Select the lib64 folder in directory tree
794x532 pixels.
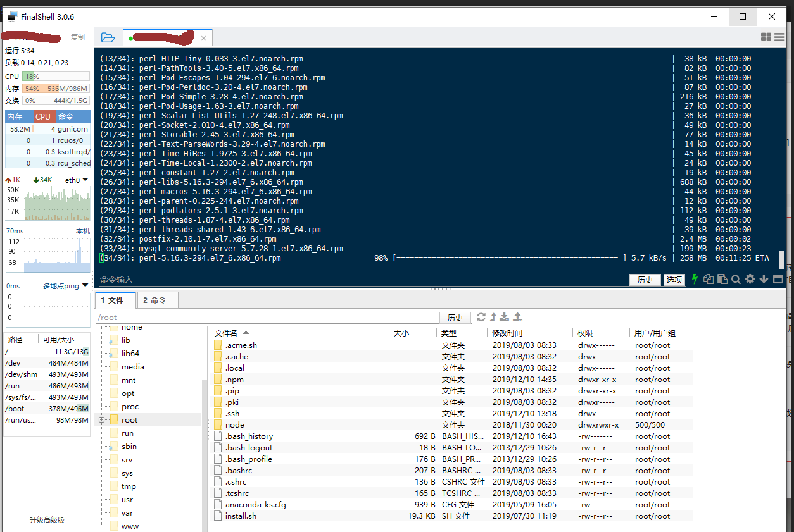(130, 354)
